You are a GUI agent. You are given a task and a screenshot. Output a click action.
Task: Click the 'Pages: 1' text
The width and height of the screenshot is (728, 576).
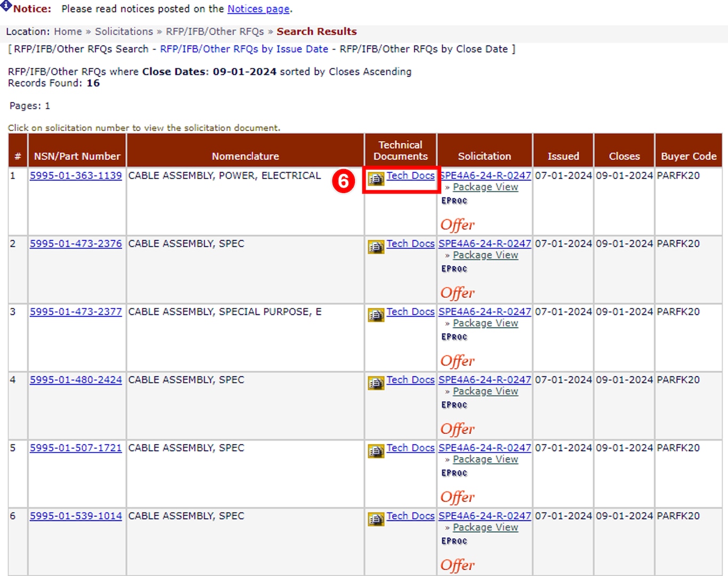(30, 106)
